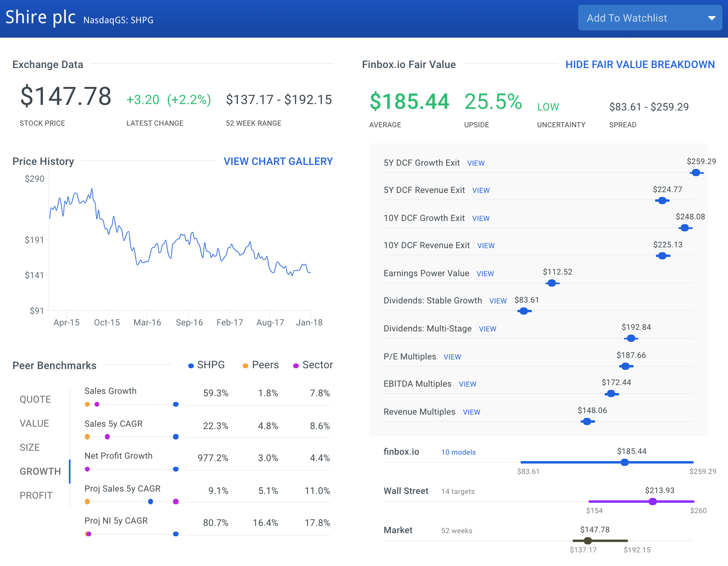The image size is (728, 566).
Task: Click the $259.29 marker on 5Y DCF Growth Exit
Action: 696,173
